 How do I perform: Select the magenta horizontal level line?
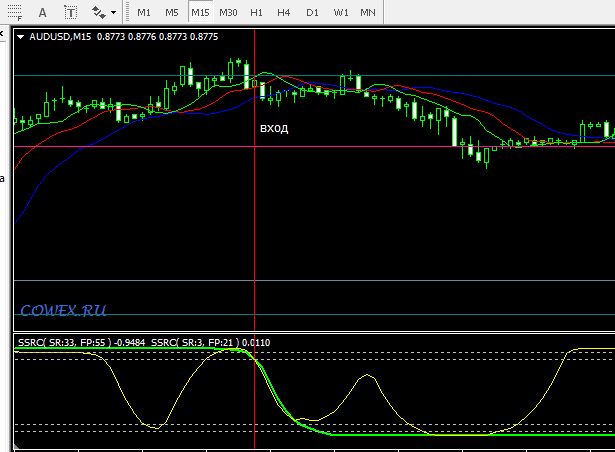coord(314,147)
